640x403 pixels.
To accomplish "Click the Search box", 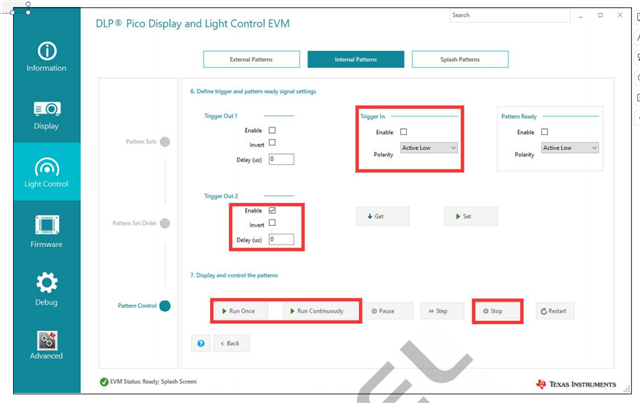I will click(x=509, y=15).
